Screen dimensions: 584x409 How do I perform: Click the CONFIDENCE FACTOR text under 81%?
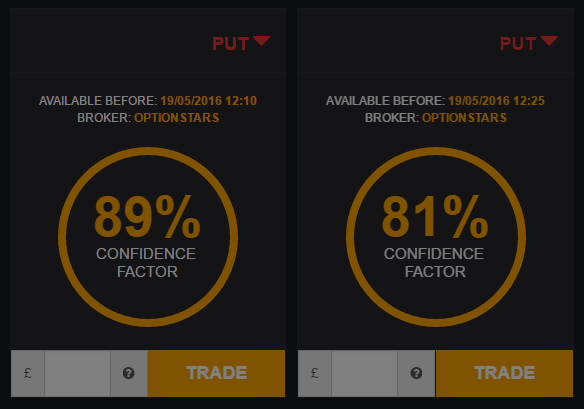point(434,263)
